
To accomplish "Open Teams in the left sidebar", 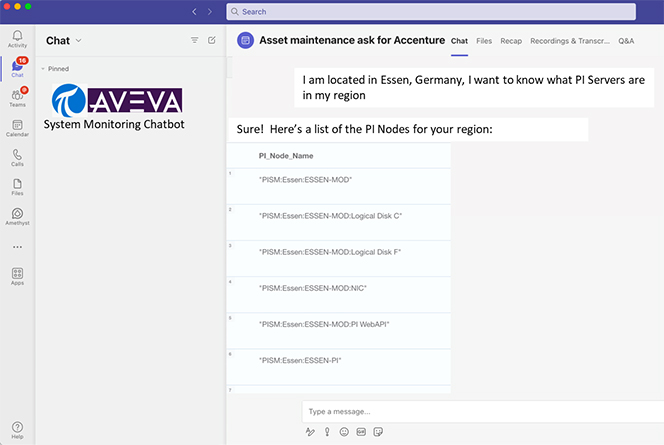I will click(x=17, y=97).
